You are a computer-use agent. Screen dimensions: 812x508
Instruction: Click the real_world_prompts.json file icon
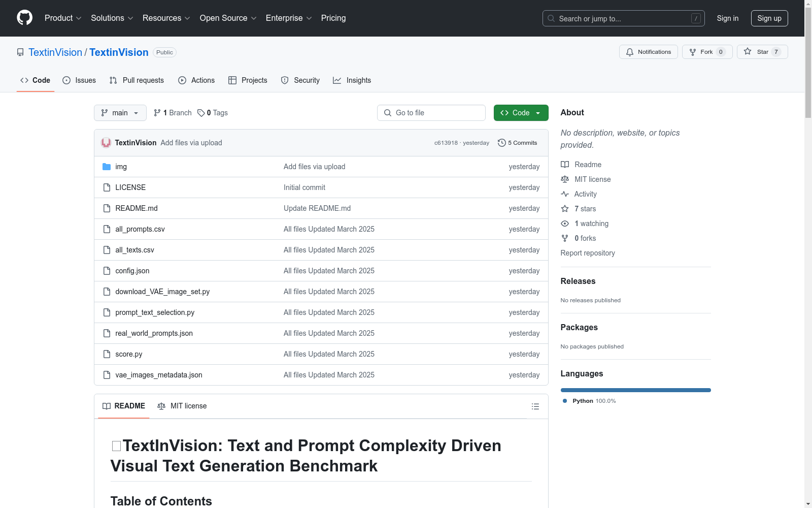tap(107, 333)
